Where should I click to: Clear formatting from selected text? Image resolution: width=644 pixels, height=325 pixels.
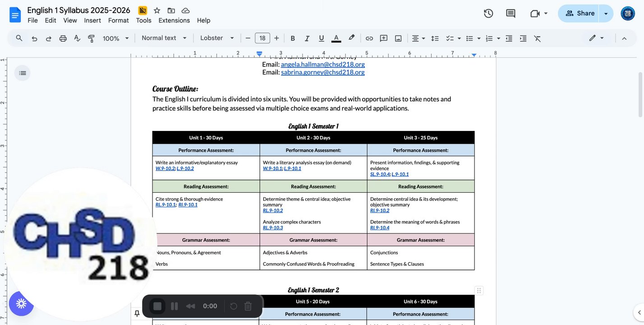point(537,38)
